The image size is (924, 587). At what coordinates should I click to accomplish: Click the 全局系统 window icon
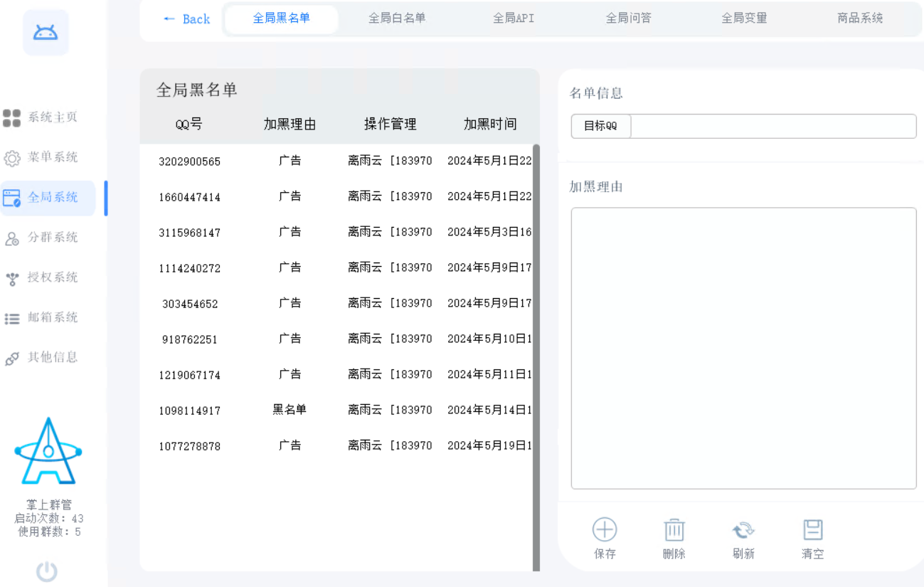click(12, 198)
